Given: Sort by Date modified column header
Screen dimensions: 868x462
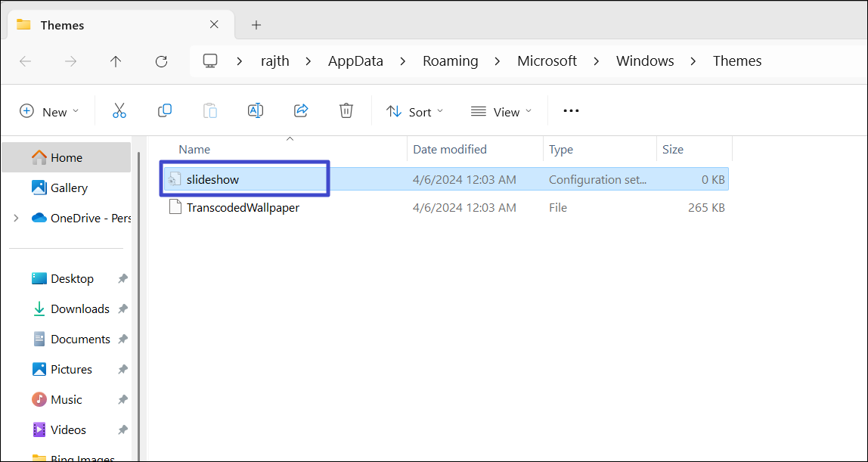Looking at the screenshot, I should [450, 150].
